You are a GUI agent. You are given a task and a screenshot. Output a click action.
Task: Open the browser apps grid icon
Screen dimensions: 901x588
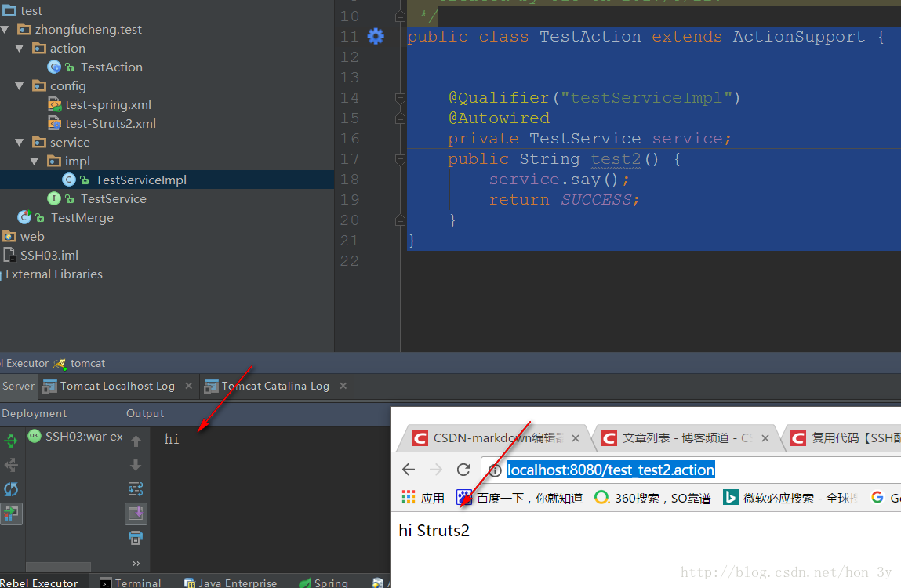[x=408, y=497]
